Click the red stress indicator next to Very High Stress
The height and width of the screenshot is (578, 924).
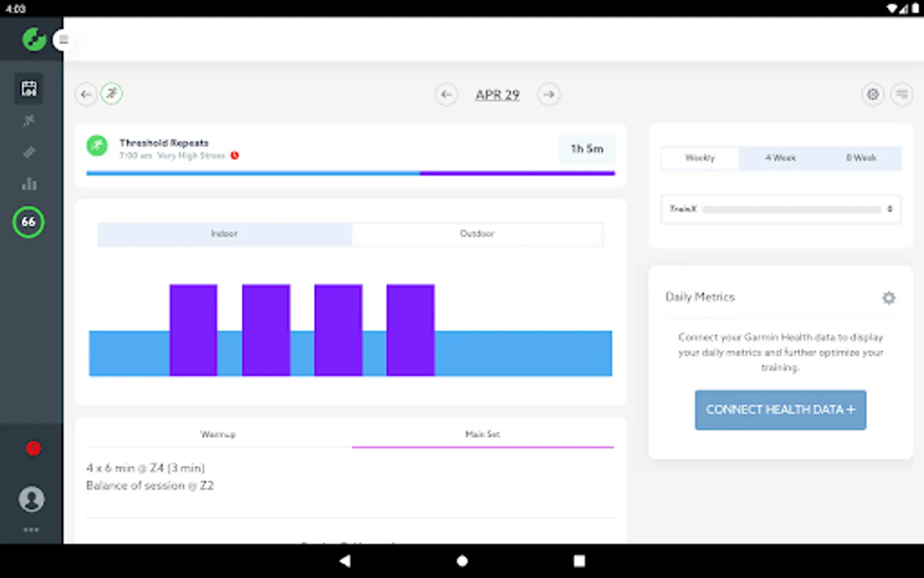235,155
